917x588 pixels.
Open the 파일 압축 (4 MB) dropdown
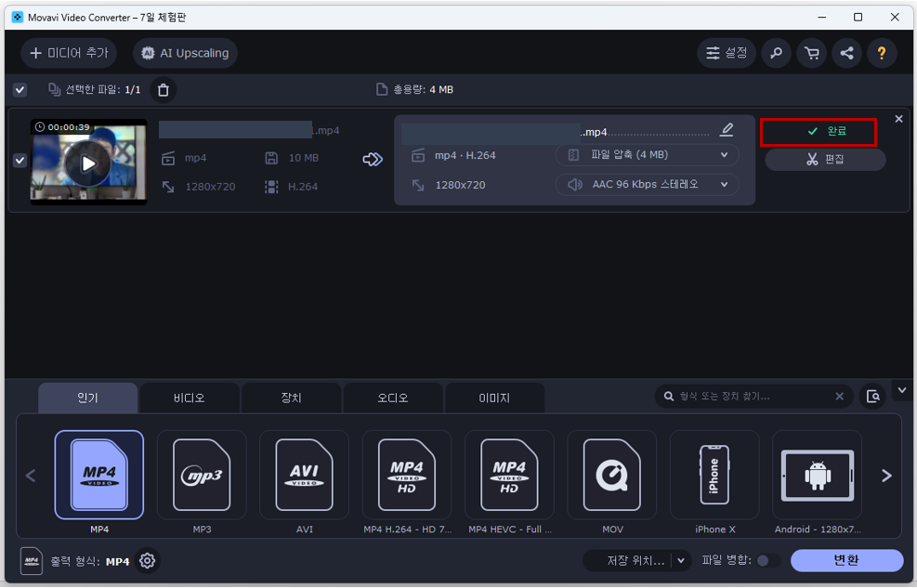pyautogui.click(x=647, y=155)
